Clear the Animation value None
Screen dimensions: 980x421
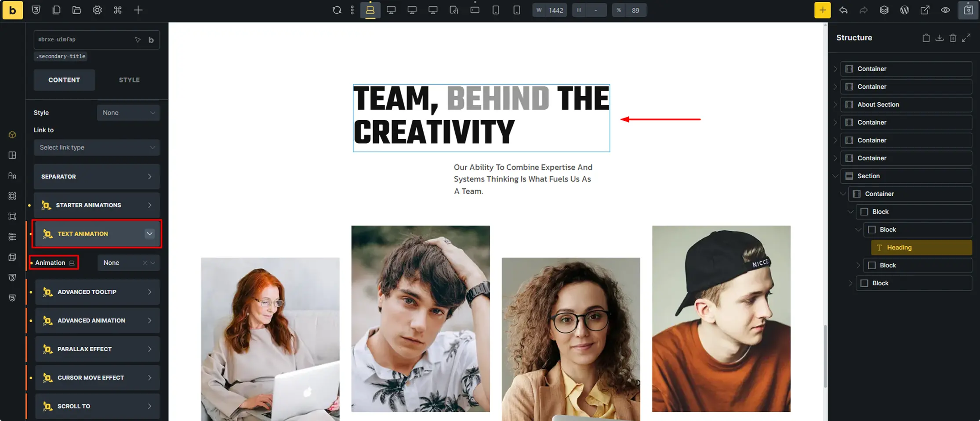tap(145, 263)
